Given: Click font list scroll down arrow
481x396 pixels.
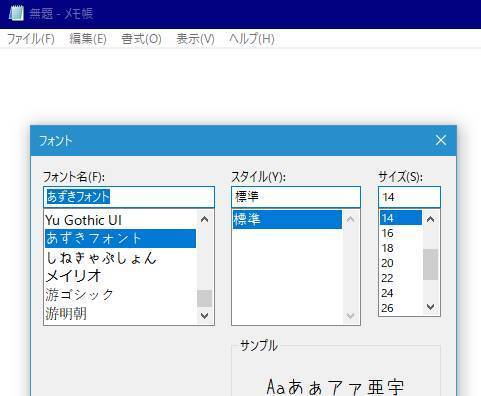Looking at the screenshot, I should (x=204, y=315).
